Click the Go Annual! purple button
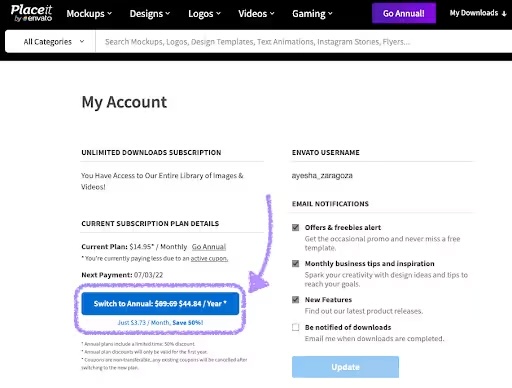This screenshot has width=512, height=388. pyautogui.click(x=404, y=13)
